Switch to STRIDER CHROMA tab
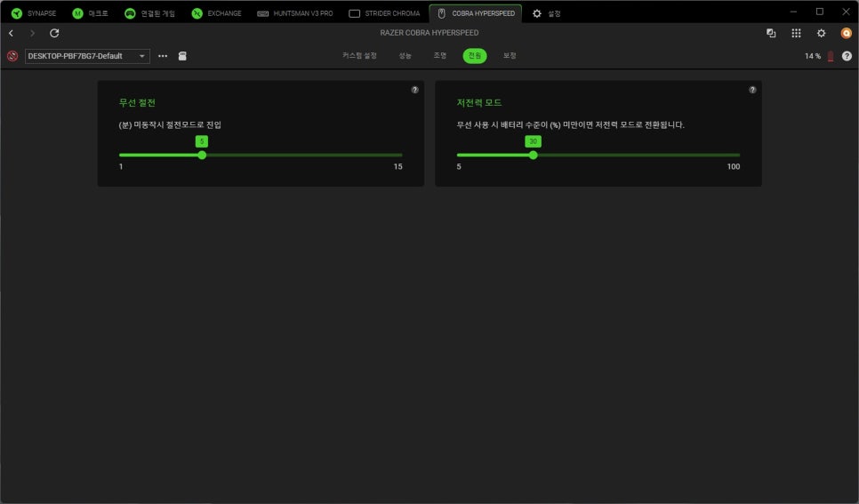 [x=384, y=13]
